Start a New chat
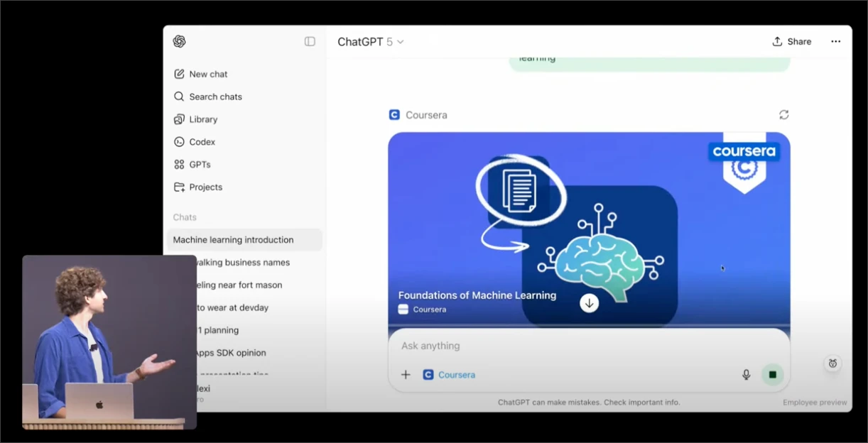This screenshot has width=868, height=443. 208,74
